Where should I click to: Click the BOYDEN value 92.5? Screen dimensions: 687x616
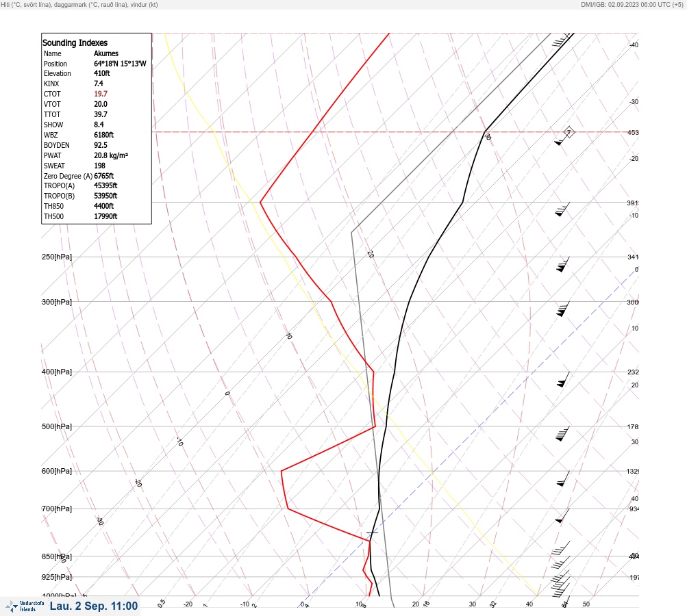(101, 145)
